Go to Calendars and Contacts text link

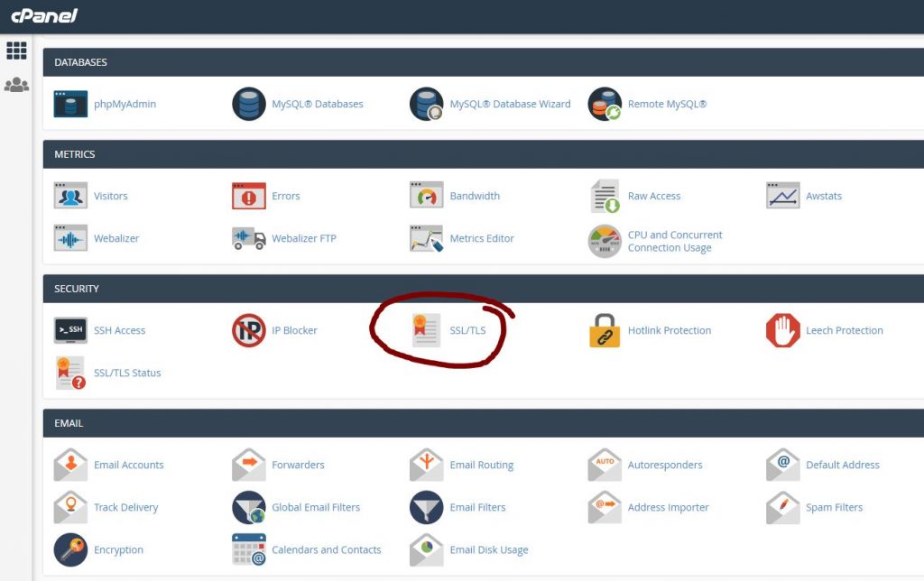pyautogui.click(x=327, y=549)
